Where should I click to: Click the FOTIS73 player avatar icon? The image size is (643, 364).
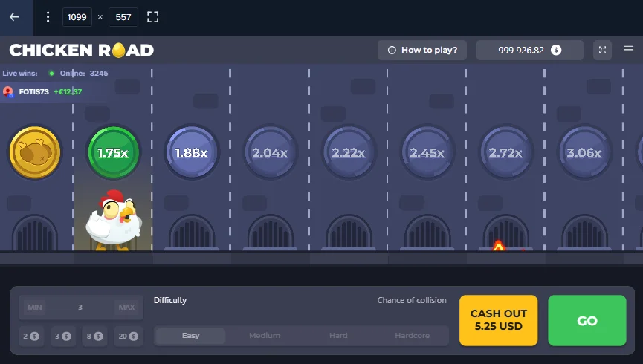click(x=7, y=91)
